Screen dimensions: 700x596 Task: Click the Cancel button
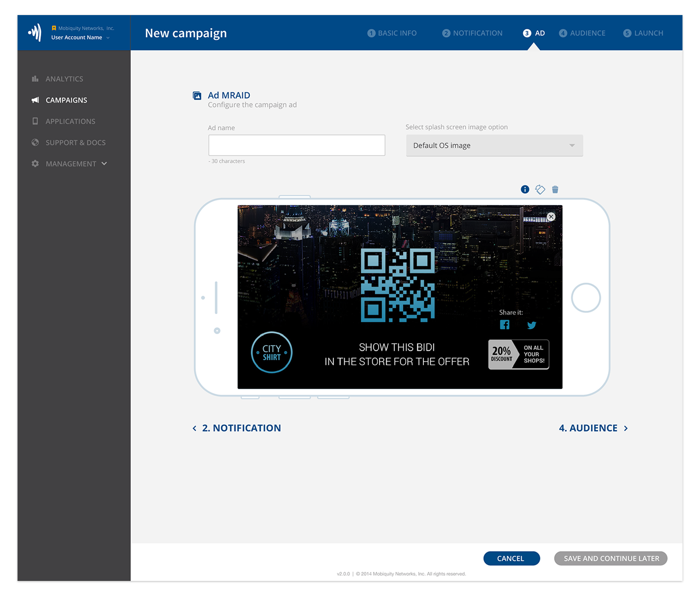pos(511,559)
